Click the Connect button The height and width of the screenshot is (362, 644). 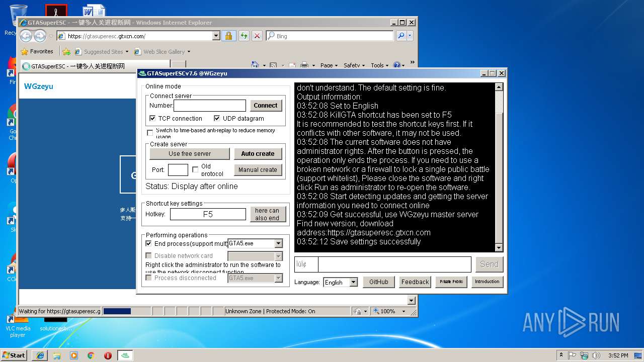(266, 105)
